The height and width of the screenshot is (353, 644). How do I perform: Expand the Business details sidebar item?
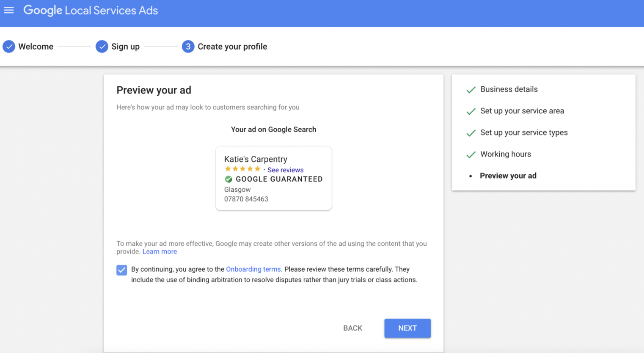509,89
